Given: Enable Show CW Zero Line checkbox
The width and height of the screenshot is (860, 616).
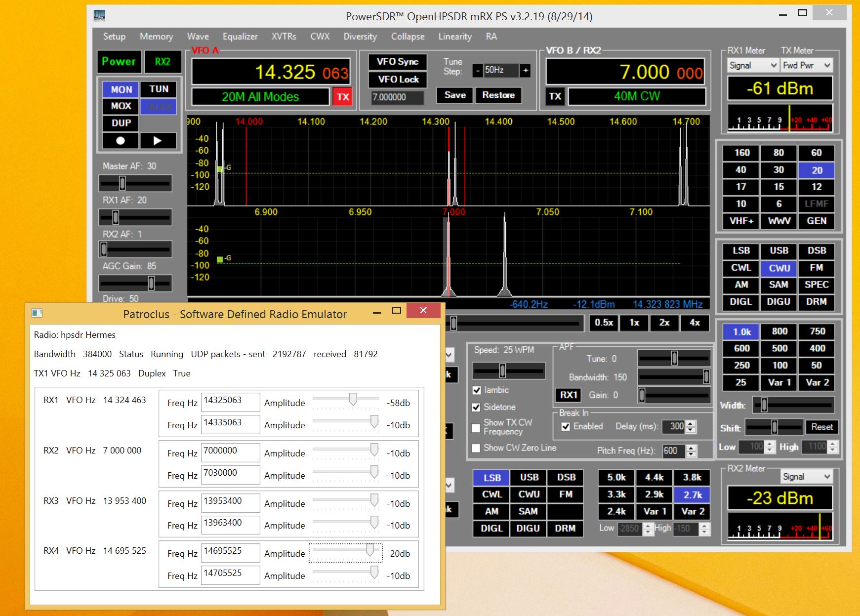Looking at the screenshot, I should point(477,448).
